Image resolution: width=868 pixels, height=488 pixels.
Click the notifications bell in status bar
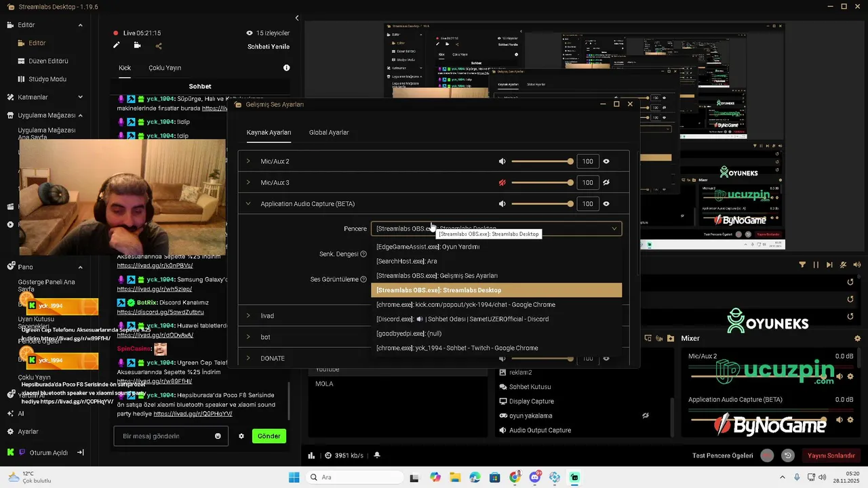coord(376,455)
